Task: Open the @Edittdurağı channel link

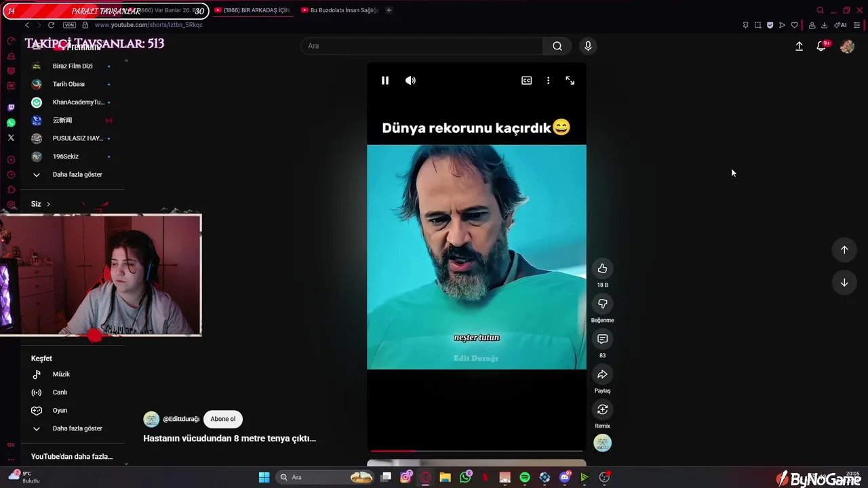Action: point(181,420)
